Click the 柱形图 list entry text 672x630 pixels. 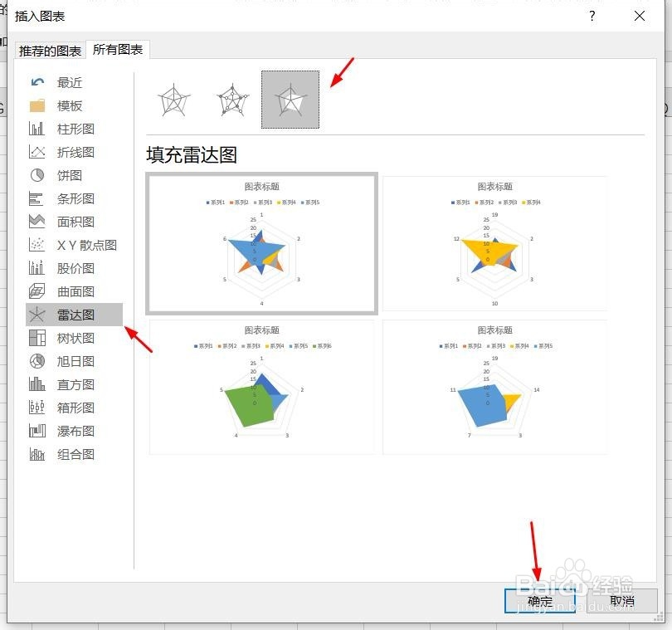click(75, 129)
